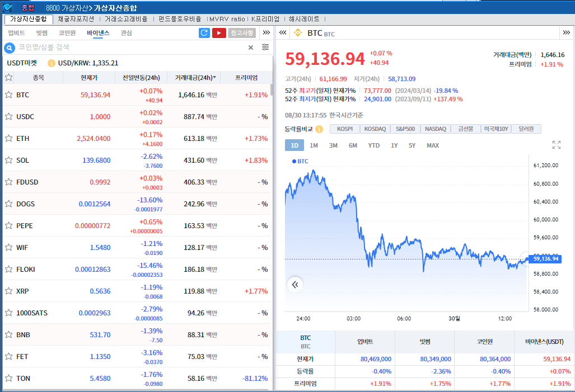Click info icon next to 등락률비교
This screenshot has height=392, width=575.
coord(319,129)
